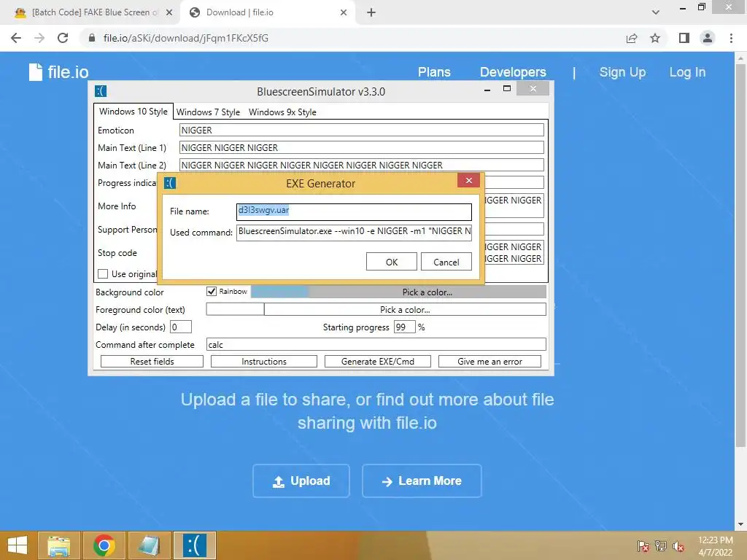Click into the Used command field
Screen dimensions: 747x560
[x=354, y=231]
